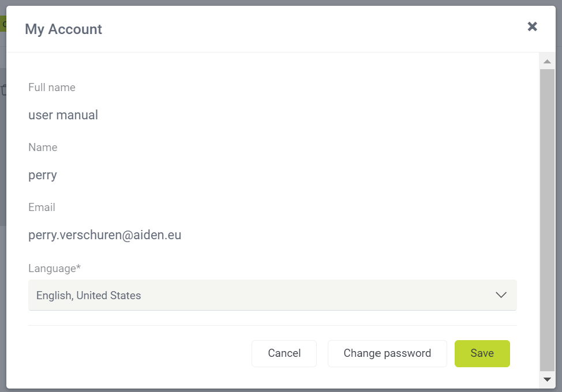Screen dimensions: 562x392
Task: Click the full name value "user manual"
Action: point(63,115)
